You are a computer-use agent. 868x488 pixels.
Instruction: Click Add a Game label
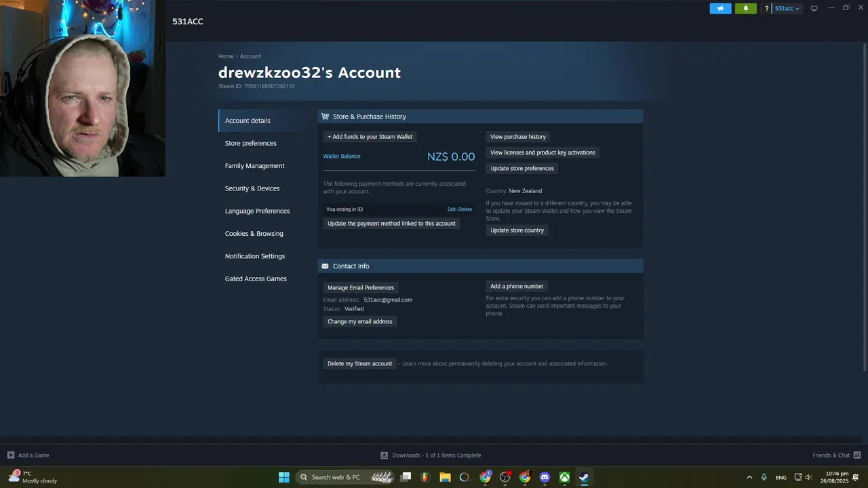33,455
